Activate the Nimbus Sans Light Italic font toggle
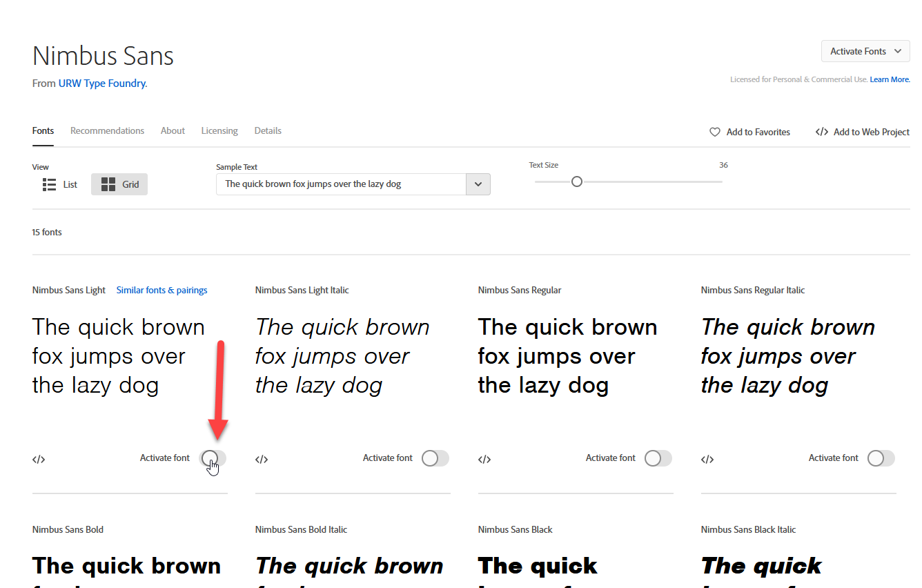 point(435,458)
